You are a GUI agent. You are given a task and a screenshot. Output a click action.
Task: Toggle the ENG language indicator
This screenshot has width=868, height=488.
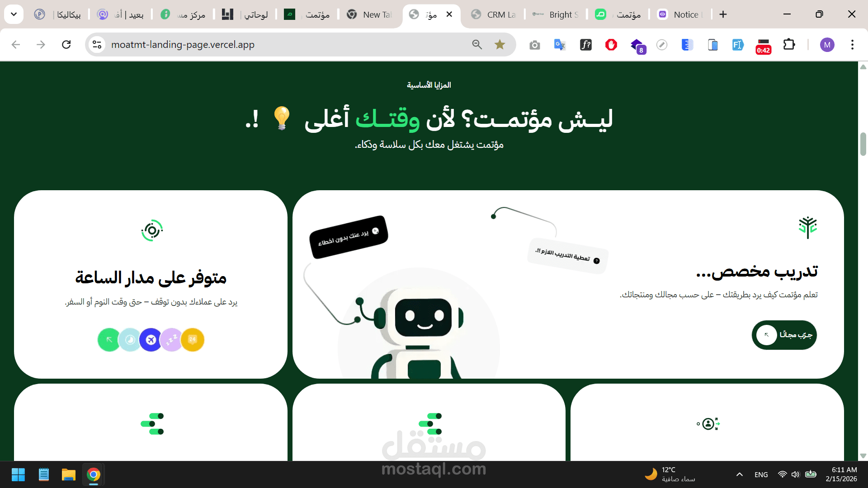pyautogui.click(x=761, y=474)
